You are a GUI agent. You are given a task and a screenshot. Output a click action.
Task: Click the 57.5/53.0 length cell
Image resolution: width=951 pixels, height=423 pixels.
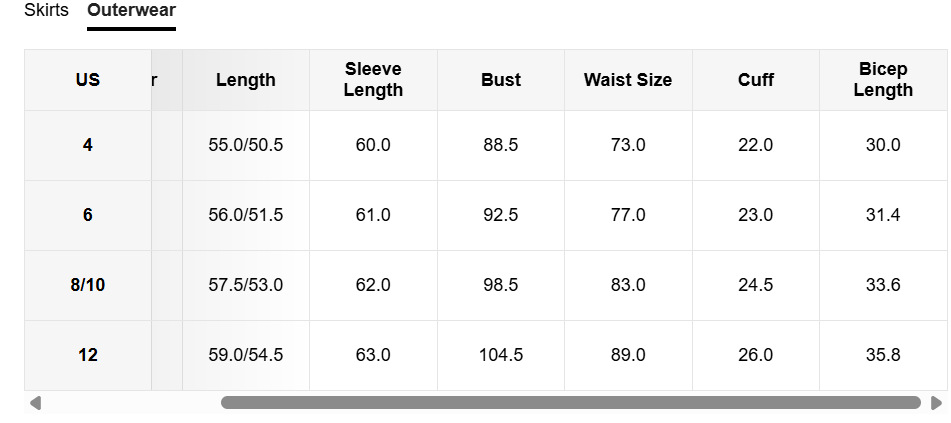246,285
